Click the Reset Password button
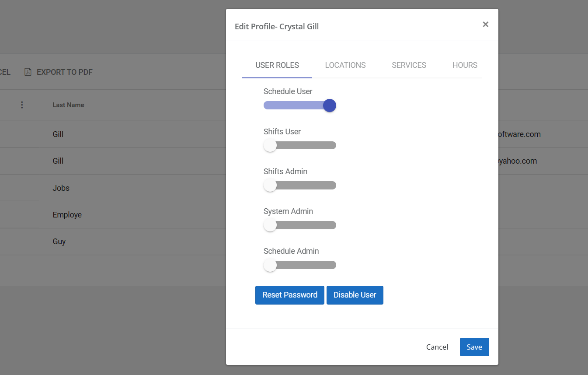This screenshot has height=375, width=588. tap(289, 295)
